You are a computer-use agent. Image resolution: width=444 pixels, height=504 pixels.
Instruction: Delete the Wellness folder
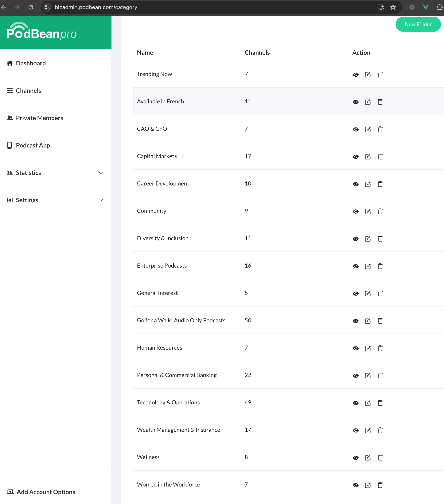point(380,458)
